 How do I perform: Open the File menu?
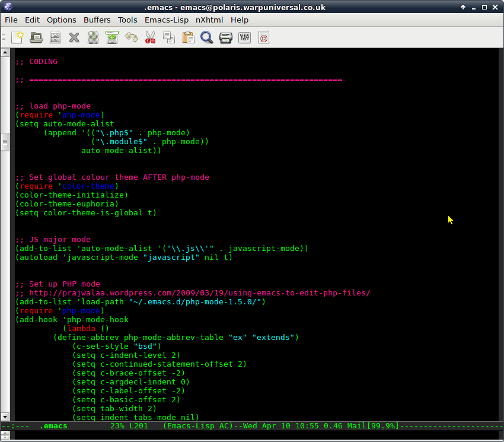tap(11, 20)
